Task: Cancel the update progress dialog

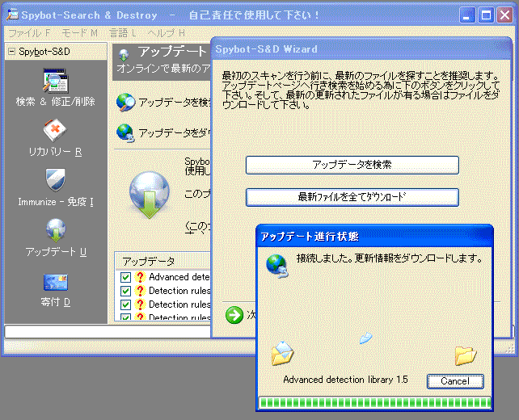Action: tap(455, 381)
